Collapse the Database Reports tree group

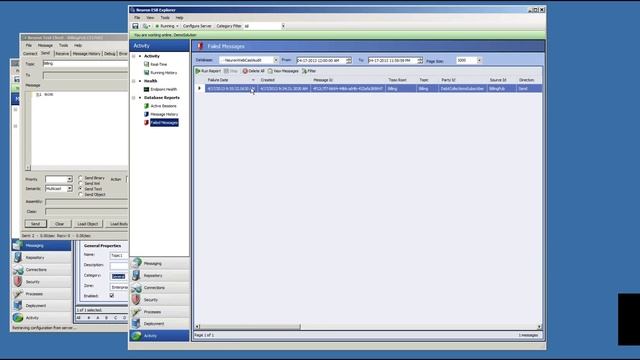[x=133, y=98]
